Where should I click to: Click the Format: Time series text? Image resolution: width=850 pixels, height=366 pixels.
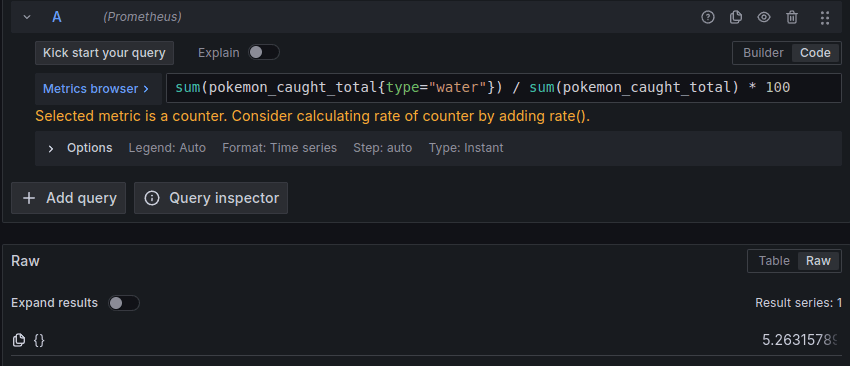coord(279,148)
